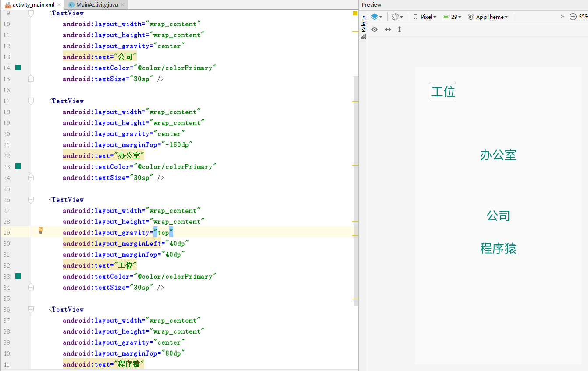This screenshot has height=371, width=588.
Task: Click the 35% zoom level label
Action: coord(583,17)
